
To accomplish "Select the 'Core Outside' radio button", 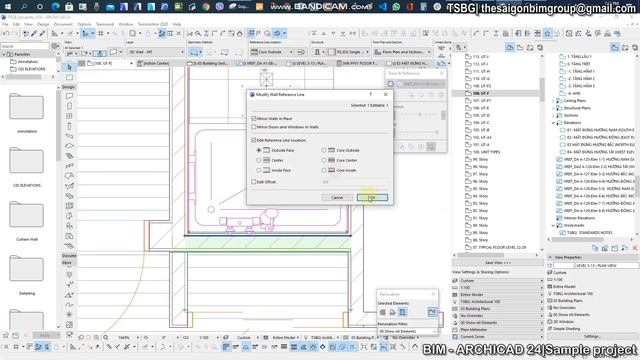I will 324,150.
